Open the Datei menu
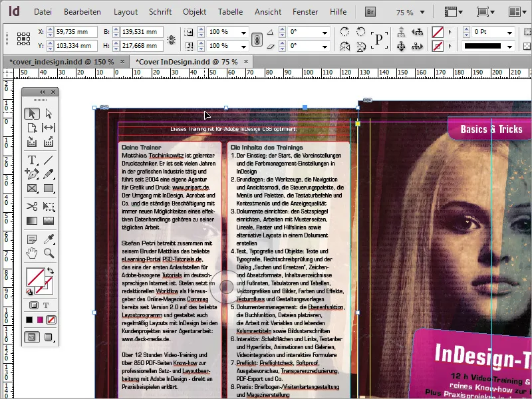 point(43,12)
